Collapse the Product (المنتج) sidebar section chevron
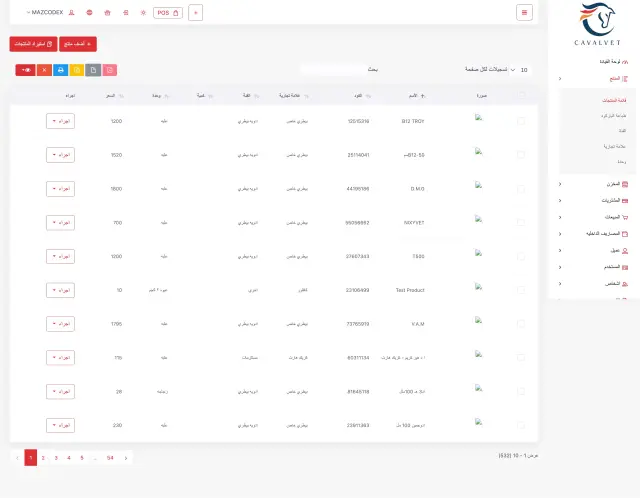640x498 pixels. click(560, 78)
